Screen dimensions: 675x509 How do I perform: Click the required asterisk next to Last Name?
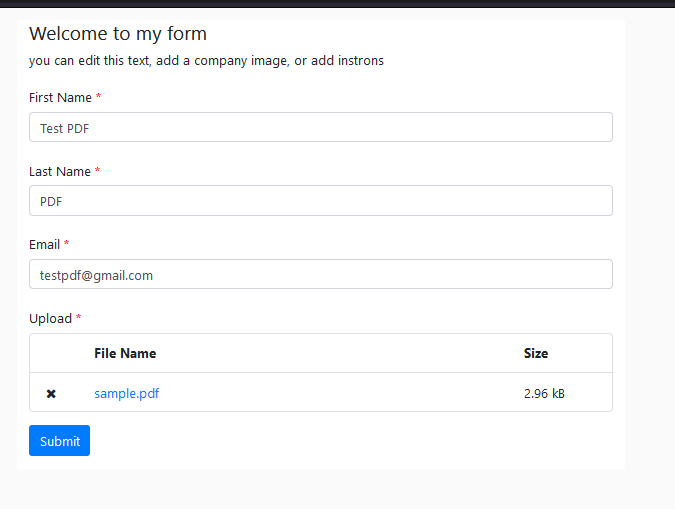coord(98,171)
